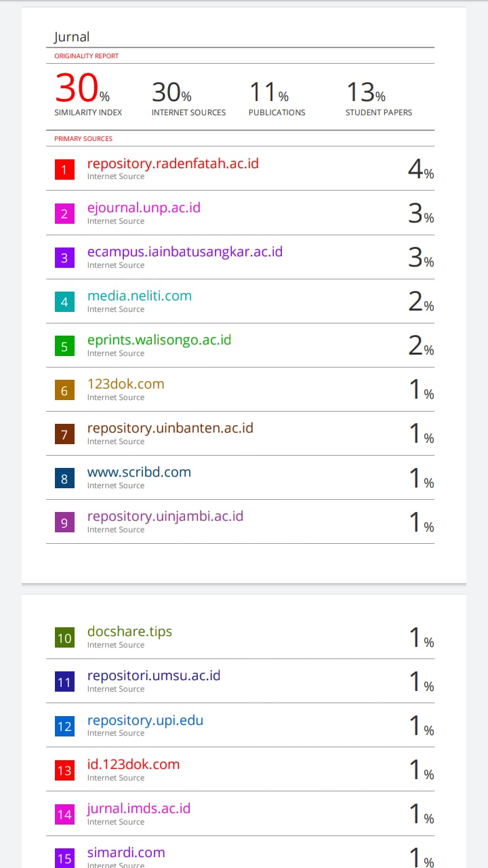Follow the 123dok.com source link
The image size is (488, 868).
[x=125, y=384]
